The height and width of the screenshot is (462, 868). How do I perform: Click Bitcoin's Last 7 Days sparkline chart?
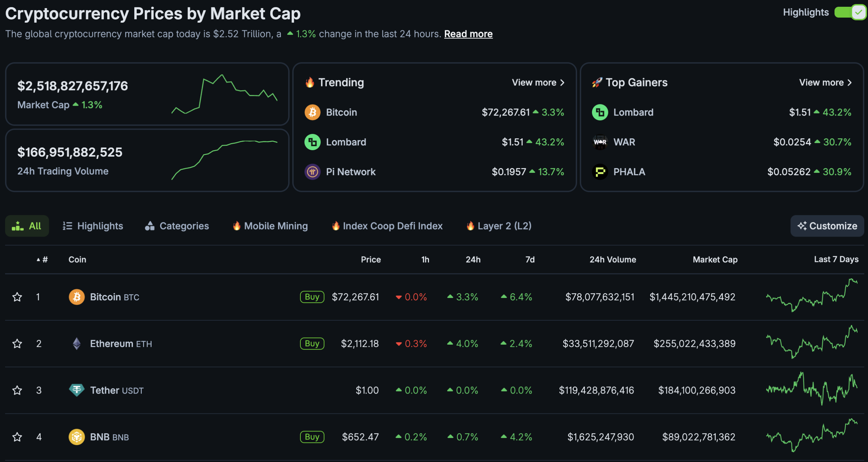coord(812,295)
